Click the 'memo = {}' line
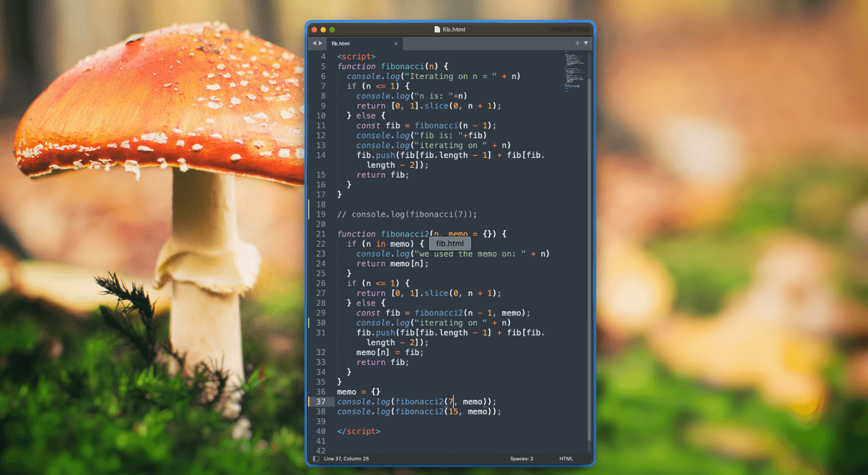Image resolution: width=868 pixels, height=475 pixels. 359,392
